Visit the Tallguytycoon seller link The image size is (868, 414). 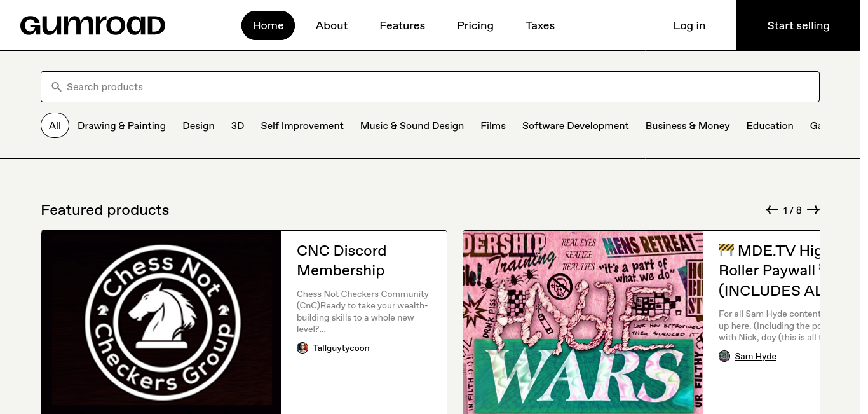pyautogui.click(x=341, y=348)
